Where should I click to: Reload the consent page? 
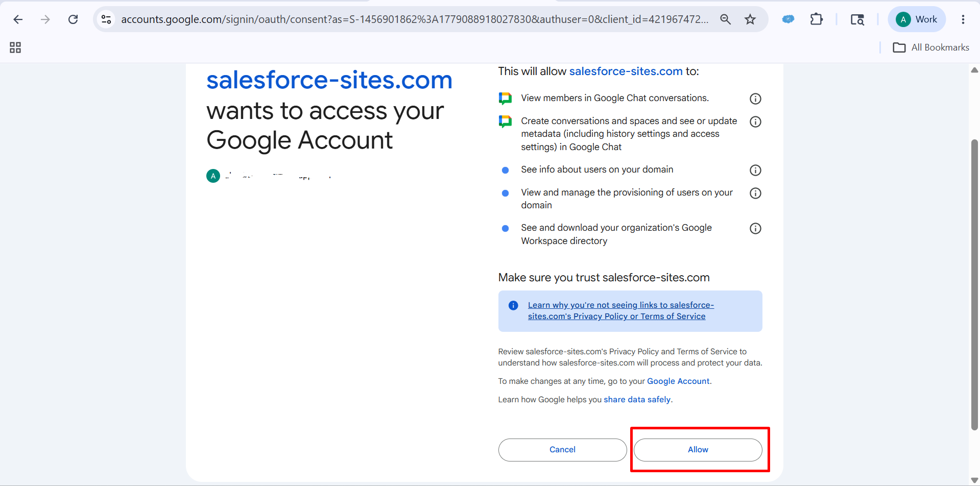tap(73, 19)
